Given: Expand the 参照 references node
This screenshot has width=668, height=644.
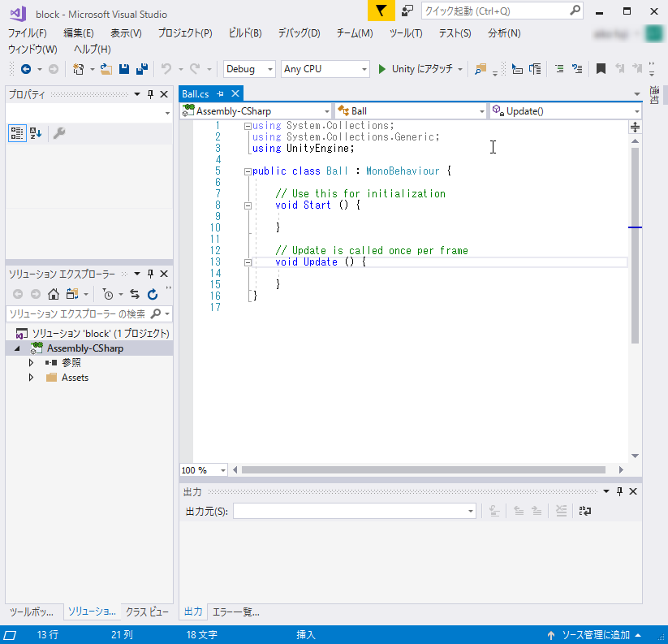Looking at the screenshot, I should 31,363.
